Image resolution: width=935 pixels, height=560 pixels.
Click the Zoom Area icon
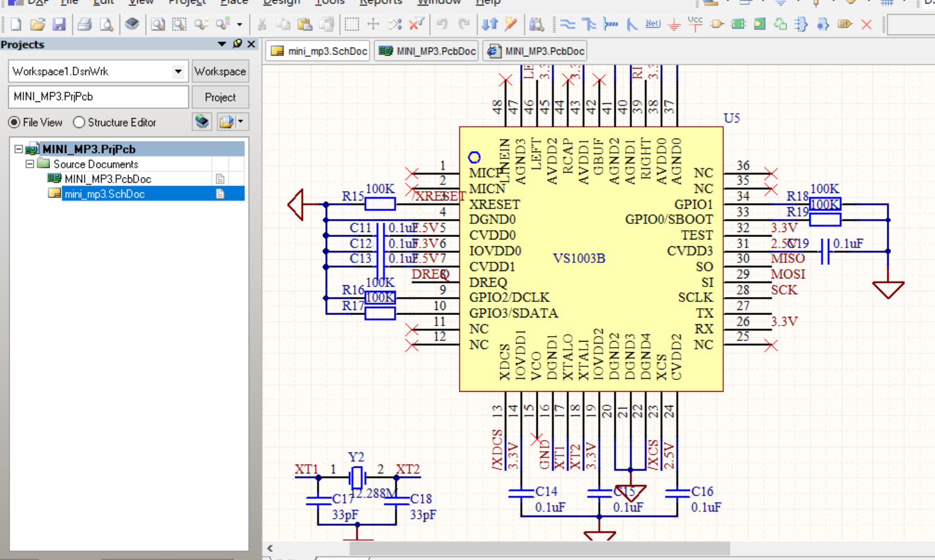point(179,24)
